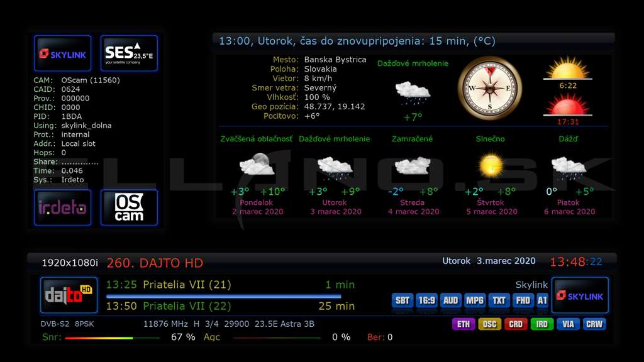Click Piatok rain cloud icon
Image resolution: width=644 pixels, height=362 pixels.
(x=569, y=168)
